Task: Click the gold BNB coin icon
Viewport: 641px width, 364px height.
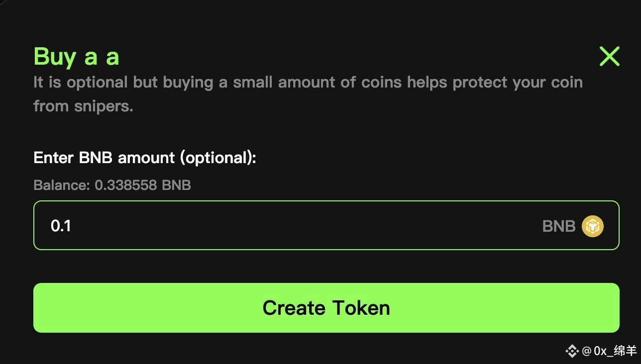Action: tap(593, 226)
